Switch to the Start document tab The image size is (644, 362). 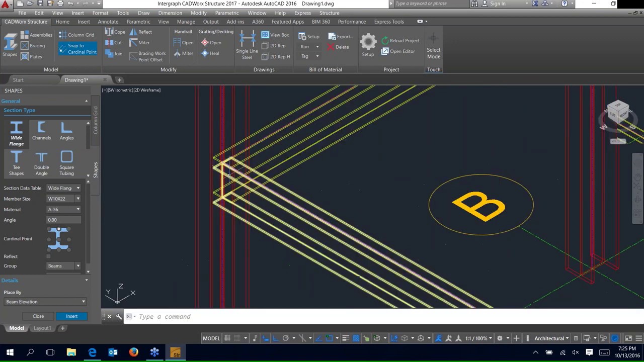pos(18,80)
